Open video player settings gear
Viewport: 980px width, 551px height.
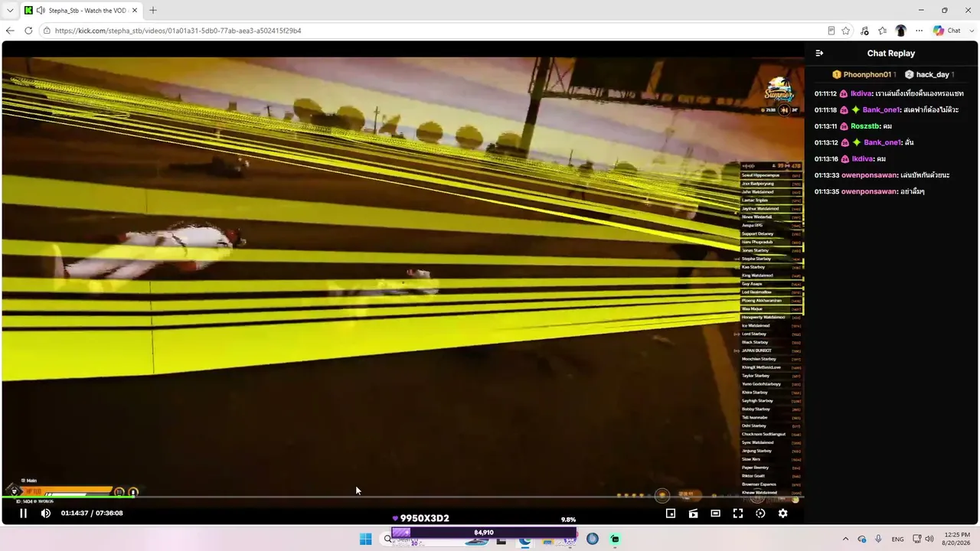(x=782, y=514)
